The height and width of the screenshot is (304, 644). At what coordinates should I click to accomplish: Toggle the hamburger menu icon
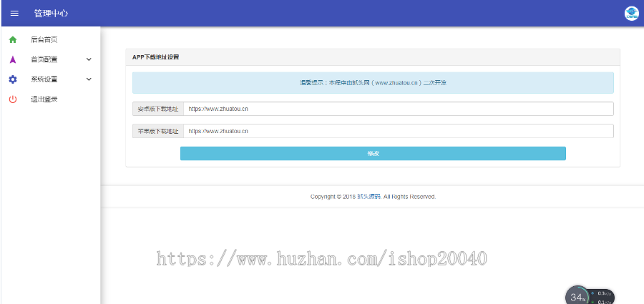14,13
